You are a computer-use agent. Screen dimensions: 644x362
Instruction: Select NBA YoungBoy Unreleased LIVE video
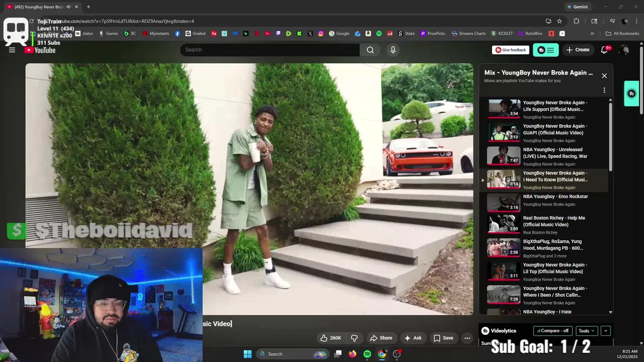(547, 156)
